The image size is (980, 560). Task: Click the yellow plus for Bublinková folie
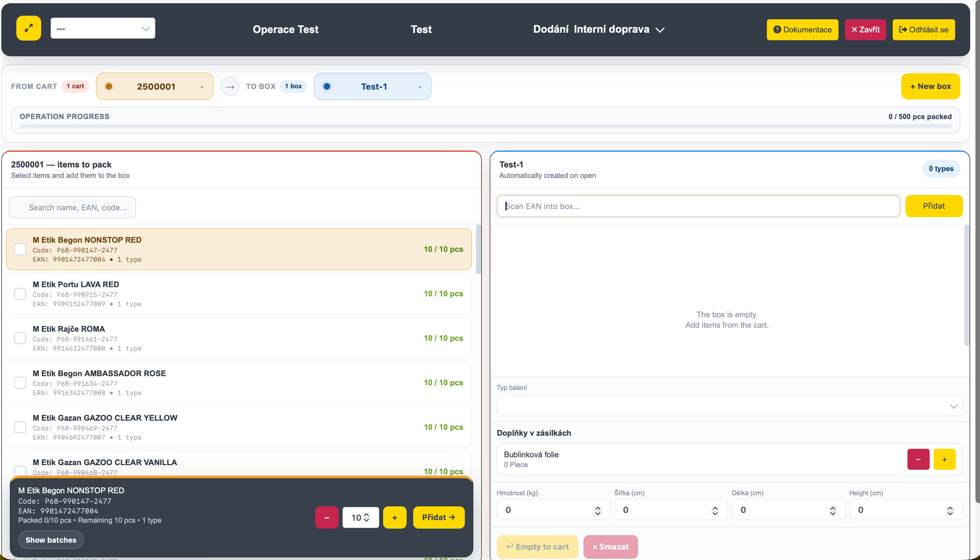[944, 459]
